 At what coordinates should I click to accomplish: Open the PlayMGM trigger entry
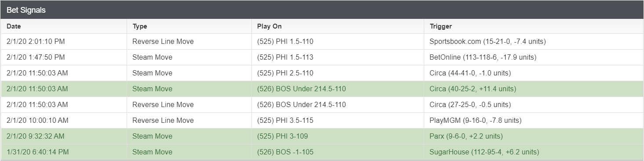pos(475,121)
